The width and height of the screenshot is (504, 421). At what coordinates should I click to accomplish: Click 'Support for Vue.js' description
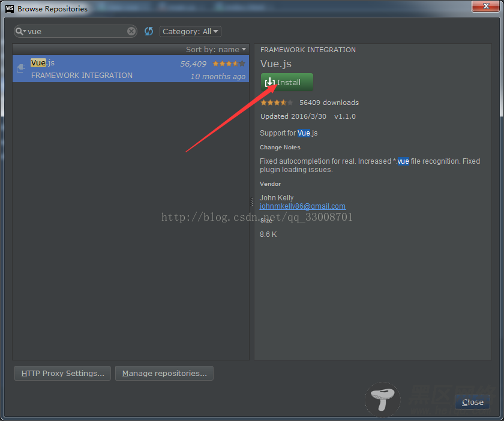(289, 133)
